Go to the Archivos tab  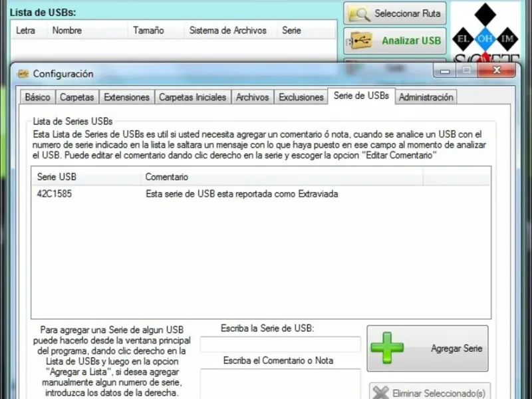[253, 97]
